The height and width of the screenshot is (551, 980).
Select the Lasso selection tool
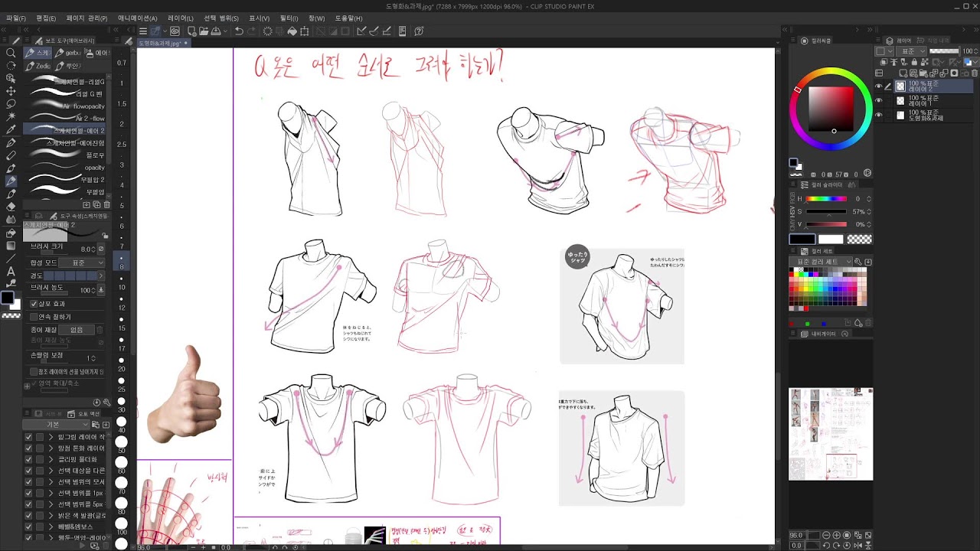tap(11, 103)
